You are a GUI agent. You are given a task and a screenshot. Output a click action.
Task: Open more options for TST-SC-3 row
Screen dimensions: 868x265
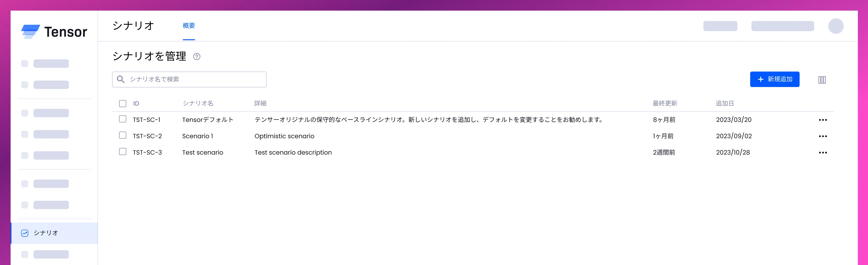(823, 153)
